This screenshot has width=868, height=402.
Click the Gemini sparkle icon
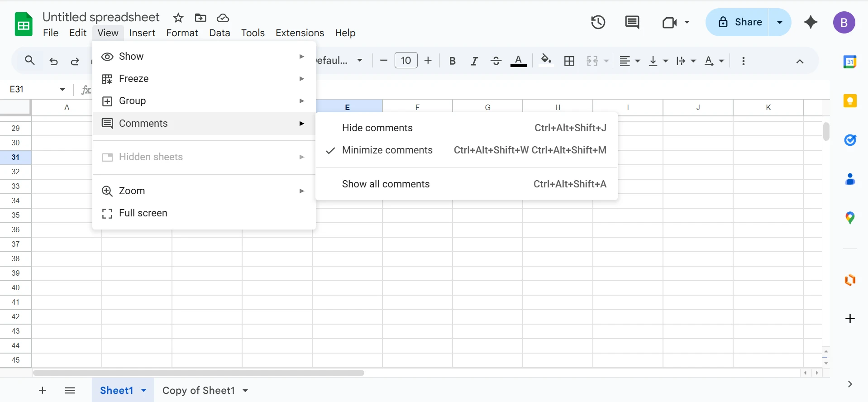pyautogui.click(x=811, y=22)
